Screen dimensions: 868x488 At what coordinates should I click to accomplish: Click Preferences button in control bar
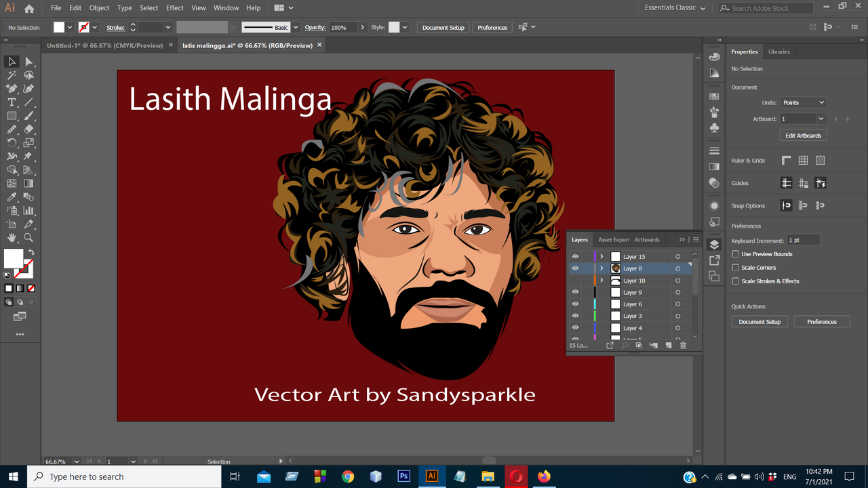tap(492, 27)
